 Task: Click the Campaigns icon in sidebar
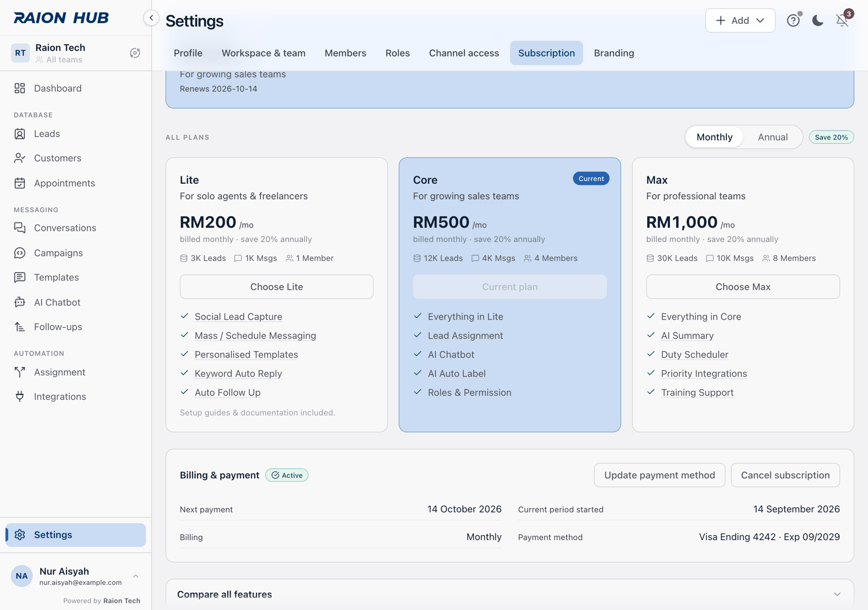click(20, 253)
